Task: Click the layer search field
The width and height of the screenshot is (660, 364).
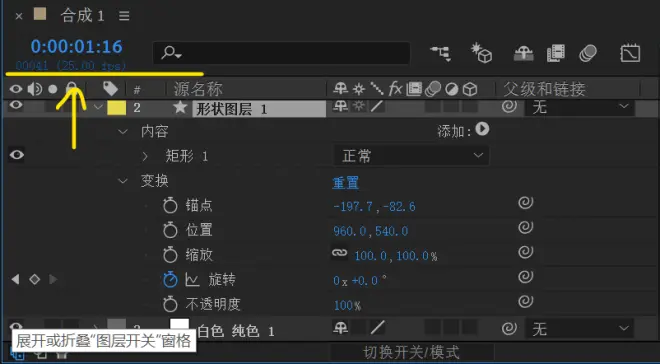Action: click(x=281, y=53)
